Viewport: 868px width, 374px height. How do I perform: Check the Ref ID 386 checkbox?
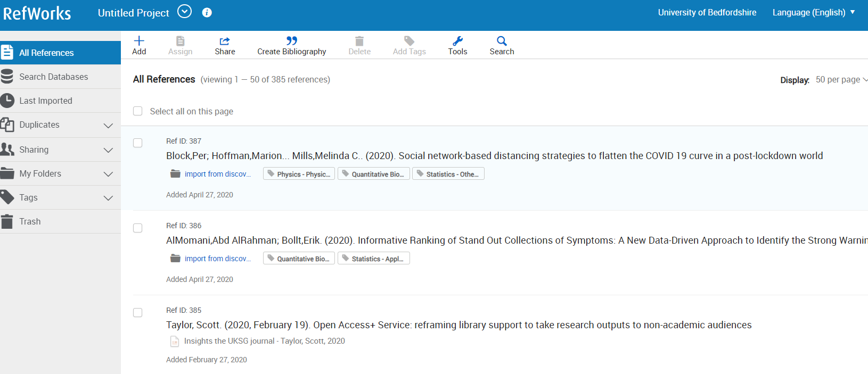tap(138, 228)
